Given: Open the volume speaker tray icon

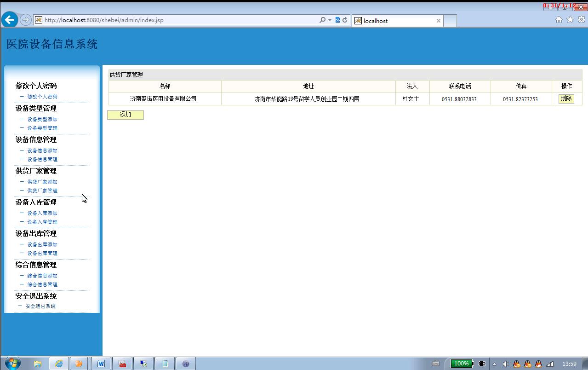Looking at the screenshot, I should [506, 364].
